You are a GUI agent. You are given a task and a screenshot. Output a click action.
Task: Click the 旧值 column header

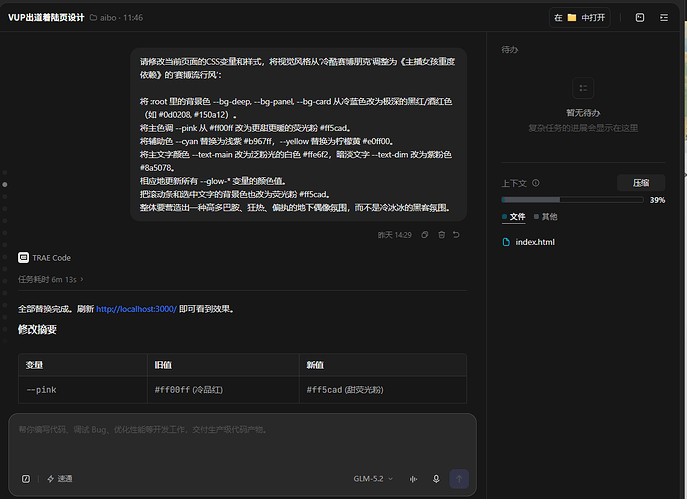click(x=223, y=365)
